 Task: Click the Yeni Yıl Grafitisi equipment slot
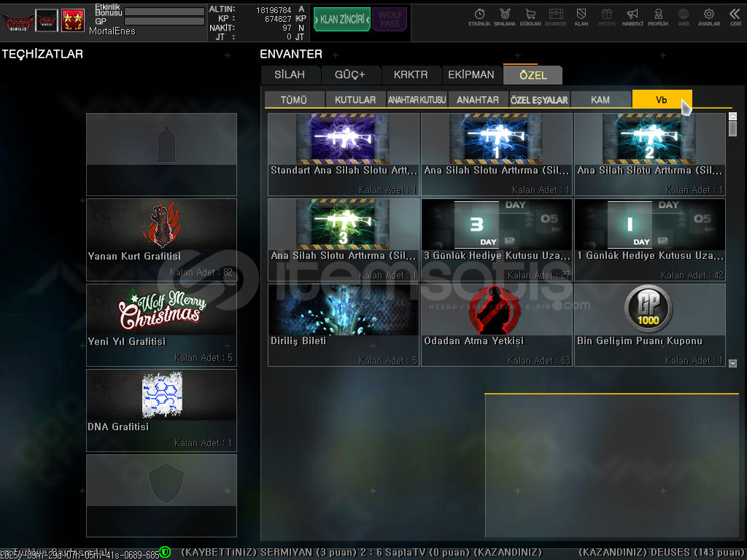coord(161,325)
